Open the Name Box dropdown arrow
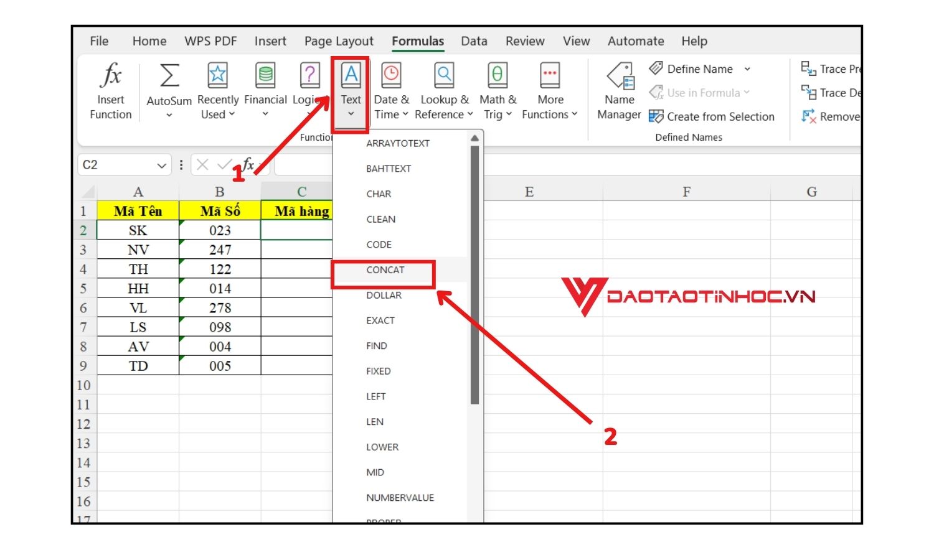 pos(162,166)
